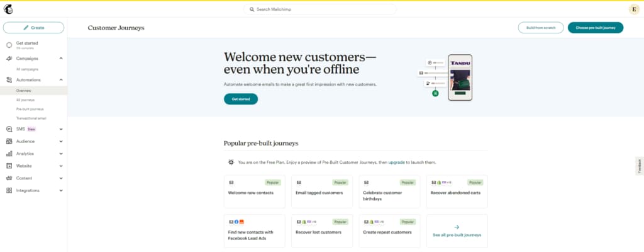Expand the Integrations section chevron
This screenshot has height=252, width=644.
click(61, 191)
